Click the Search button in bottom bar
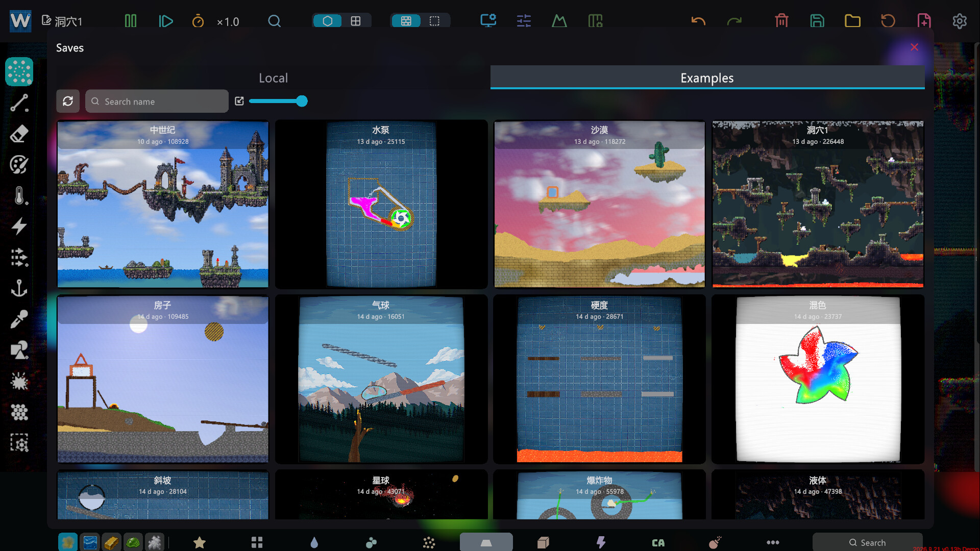 pos(867,542)
